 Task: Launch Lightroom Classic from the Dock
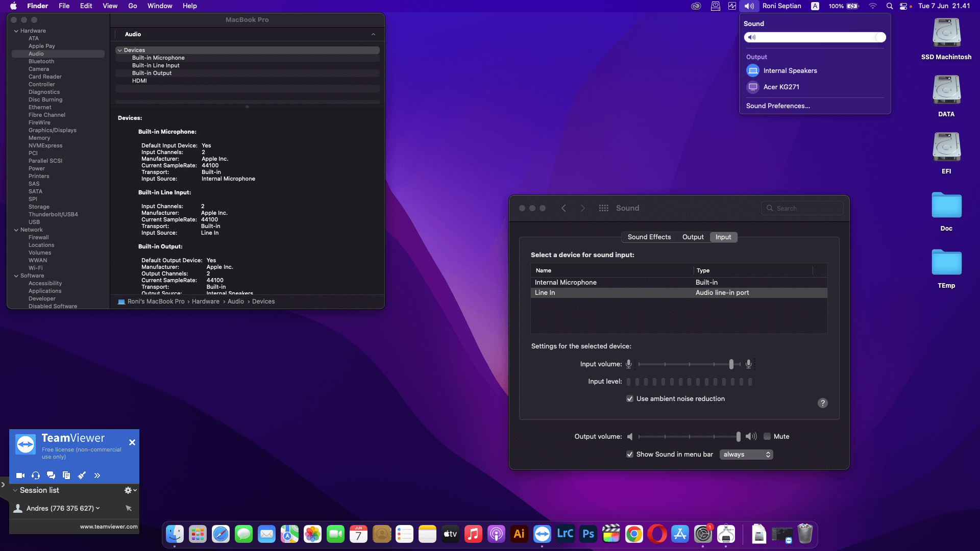pyautogui.click(x=565, y=534)
